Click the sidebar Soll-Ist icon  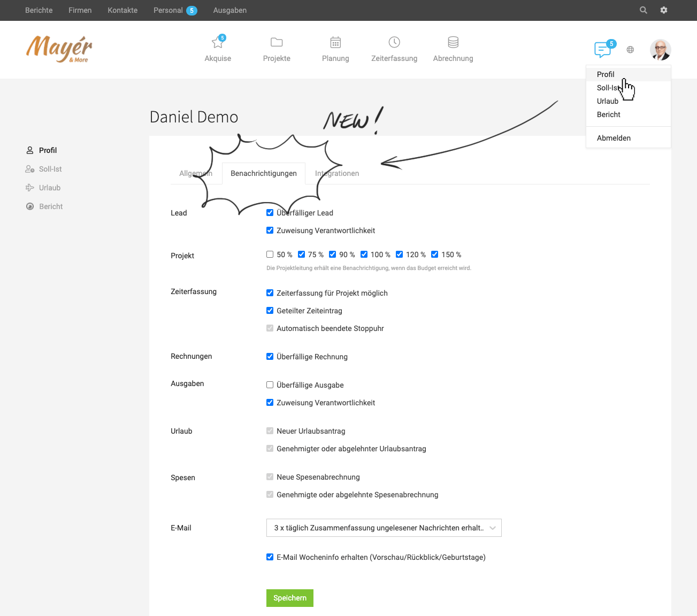point(30,169)
